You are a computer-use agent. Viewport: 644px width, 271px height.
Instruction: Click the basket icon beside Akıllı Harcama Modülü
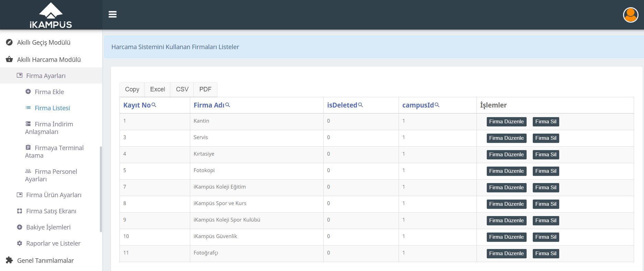click(x=10, y=59)
